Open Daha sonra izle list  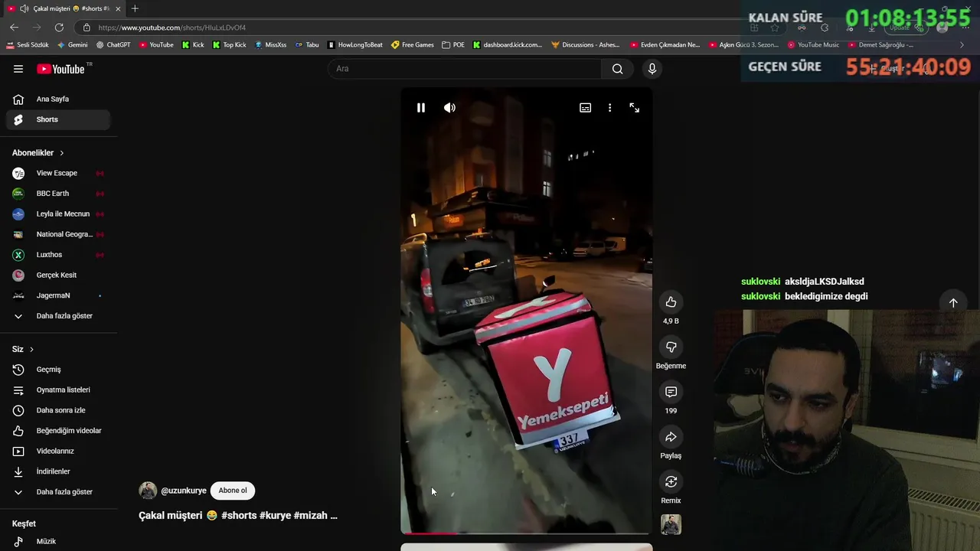coord(58,410)
